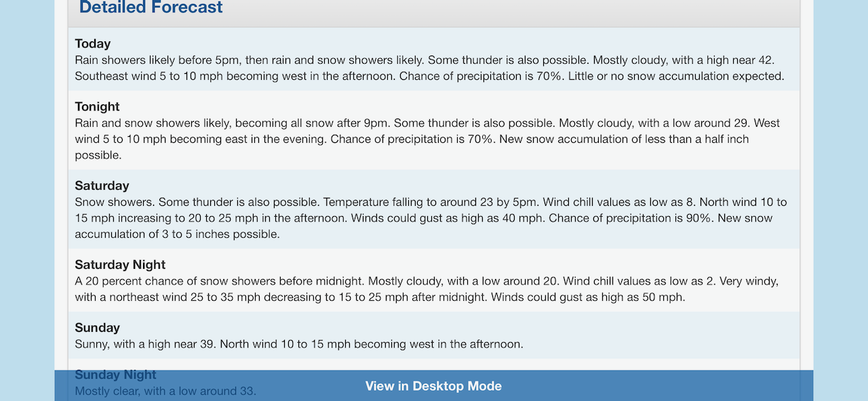Viewport: 868px width, 401px height.
Task: Click the 'less than a half inch' accumulation text
Action: tap(692, 139)
